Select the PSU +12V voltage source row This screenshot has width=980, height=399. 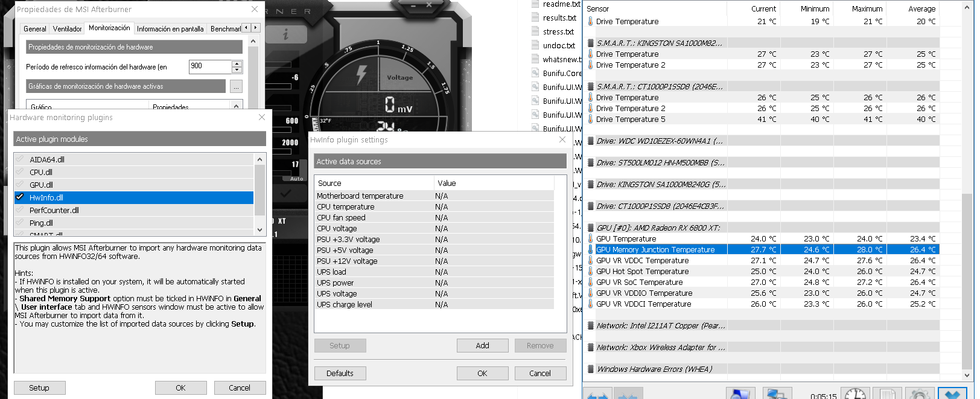click(434, 261)
